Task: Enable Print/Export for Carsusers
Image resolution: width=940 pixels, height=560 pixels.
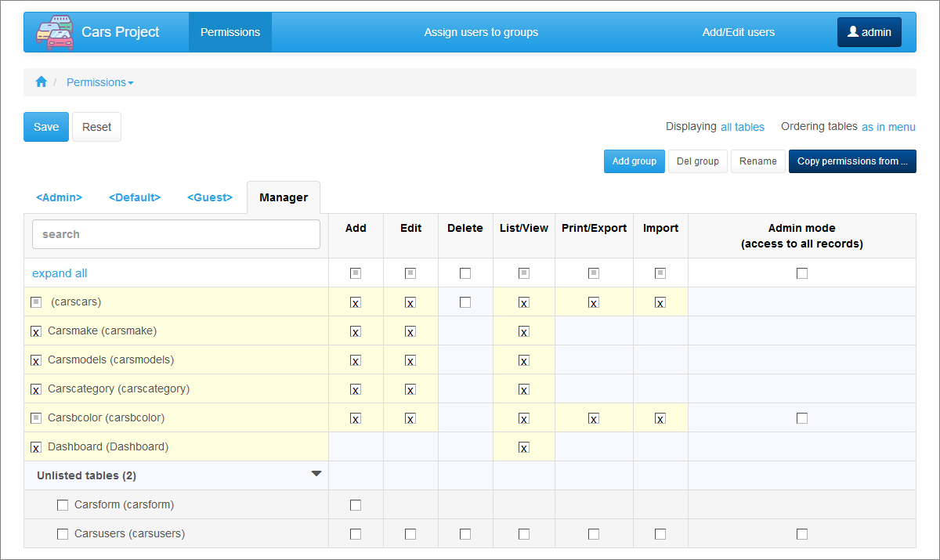Action: pos(593,533)
